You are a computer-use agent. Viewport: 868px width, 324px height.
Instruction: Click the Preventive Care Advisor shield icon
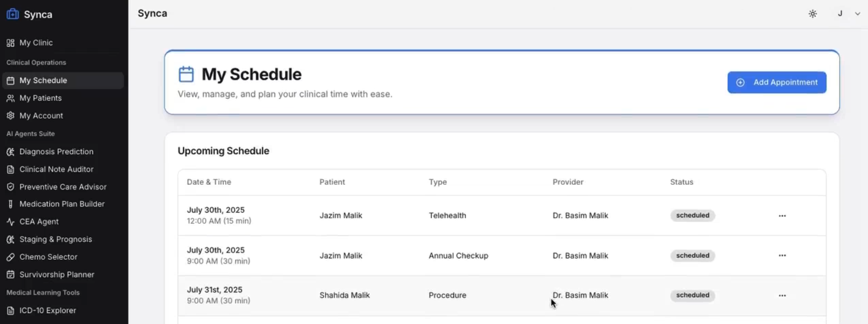[x=10, y=187]
